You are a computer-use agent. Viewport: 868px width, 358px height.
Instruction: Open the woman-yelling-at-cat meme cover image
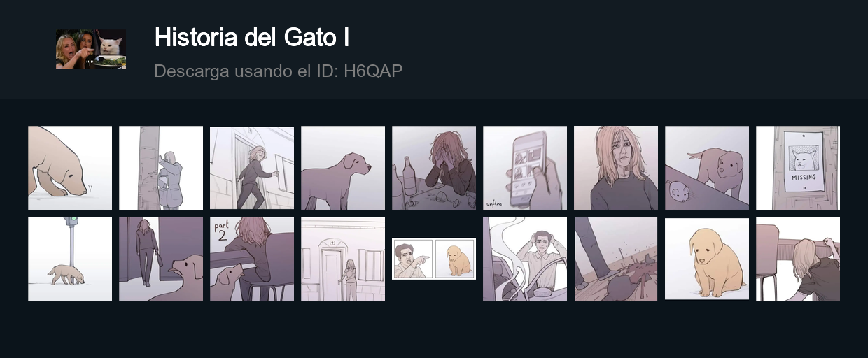pos(91,49)
